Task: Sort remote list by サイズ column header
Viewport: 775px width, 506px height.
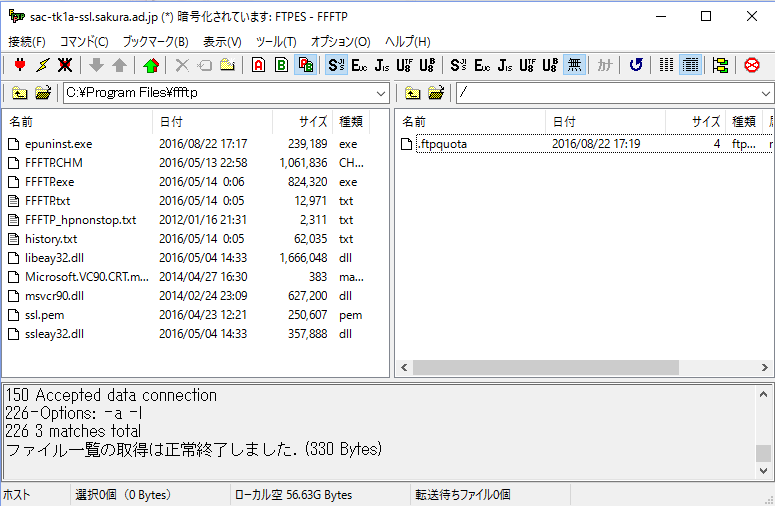Action: 695,122
